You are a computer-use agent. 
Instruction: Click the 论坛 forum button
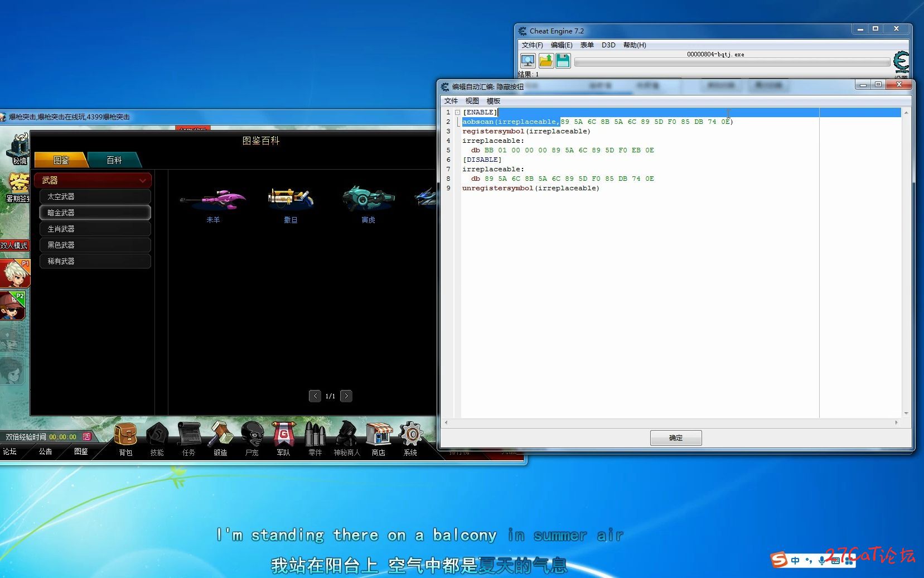tap(10, 451)
